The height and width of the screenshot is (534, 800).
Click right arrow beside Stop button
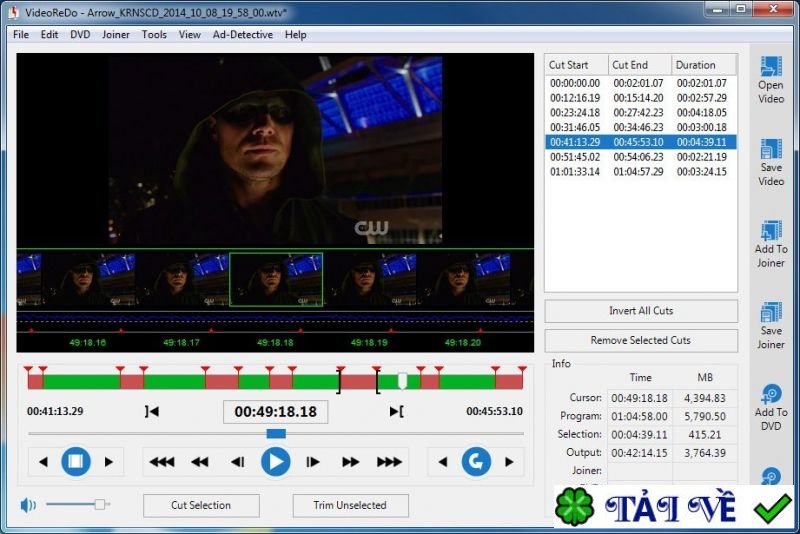coord(108,462)
